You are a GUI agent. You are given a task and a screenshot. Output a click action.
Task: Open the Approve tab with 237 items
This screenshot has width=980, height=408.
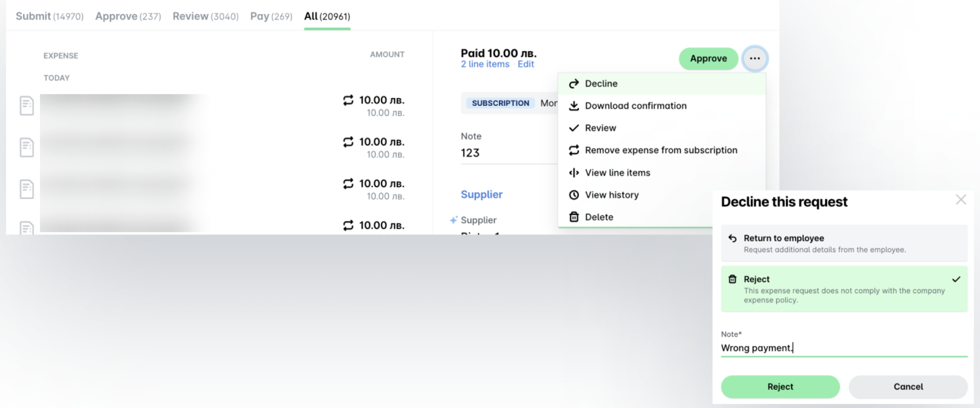pyautogui.click(x=128, y=16)
